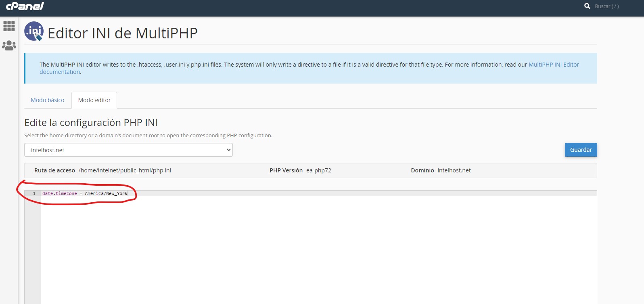Click line number 1 in editor gutter
The height and width of the screenshot is (304, 644).
(34, 193)
